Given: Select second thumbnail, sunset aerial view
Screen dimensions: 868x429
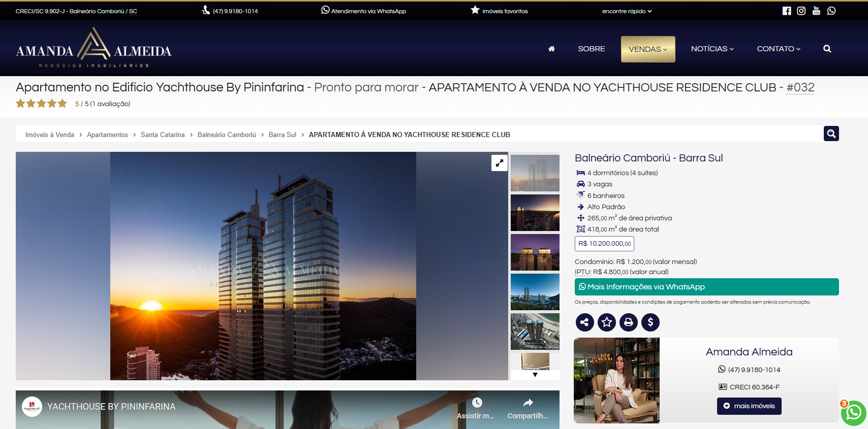Looking at the screenshot, I should (535, 213).
